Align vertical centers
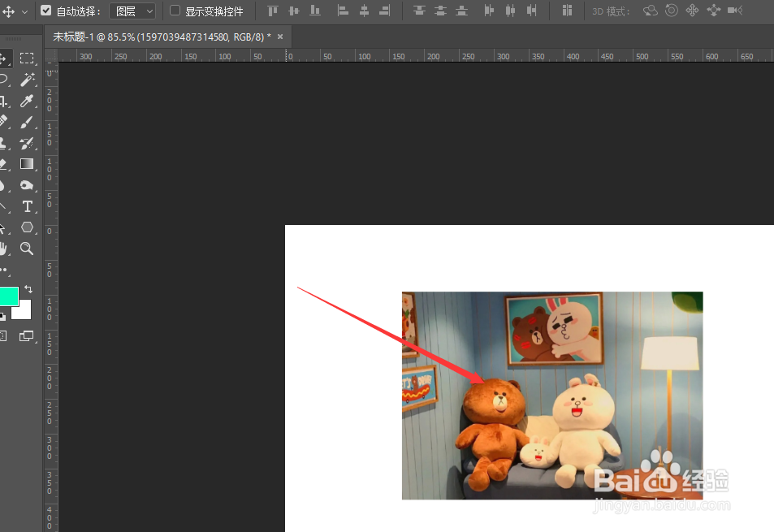This screenshot has width=774, height=532. click(x=294, y=11)
